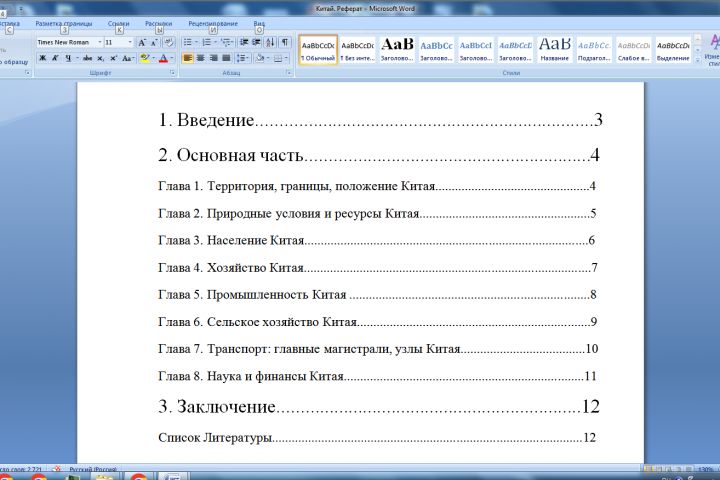Click the paragraph shading paint bucket
Image resolution: width=720 pixels, height=480 pixels.
tap(260, 58)
